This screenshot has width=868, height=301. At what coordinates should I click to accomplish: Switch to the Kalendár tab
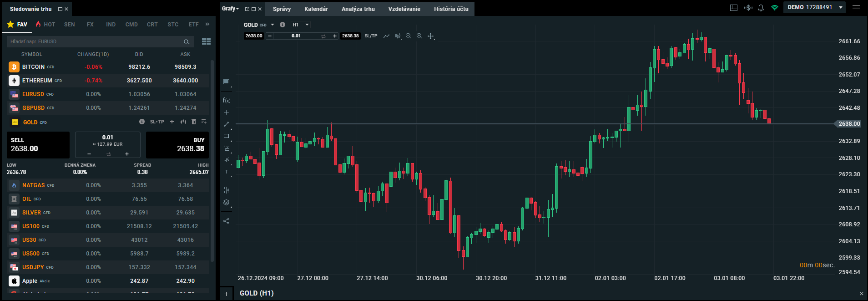[x=316, y=9]
